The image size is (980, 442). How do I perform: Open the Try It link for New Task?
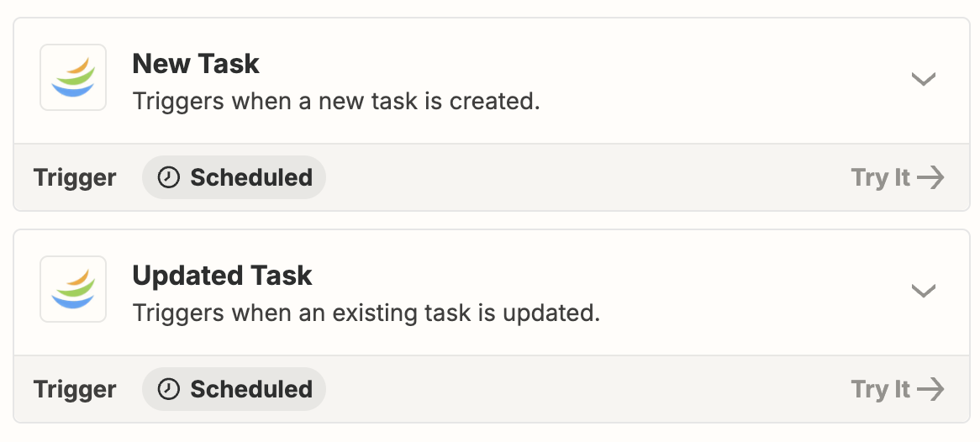click(898, 177)
